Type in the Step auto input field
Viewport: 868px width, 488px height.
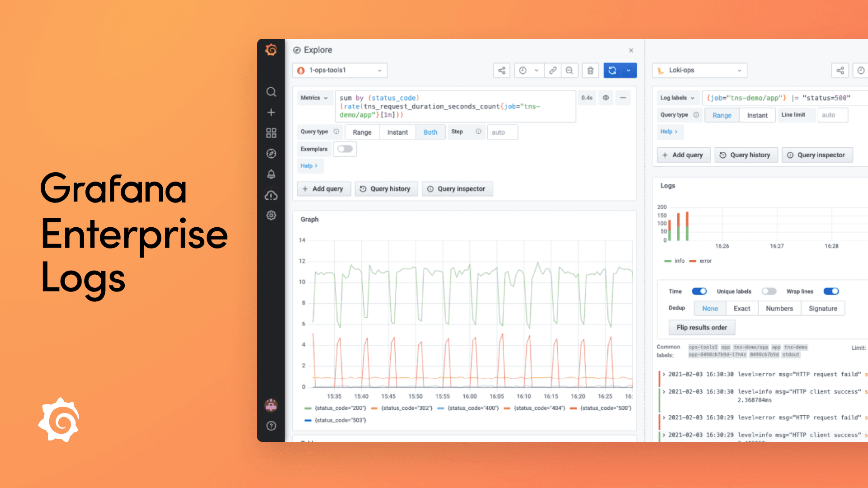pos(502,132)
